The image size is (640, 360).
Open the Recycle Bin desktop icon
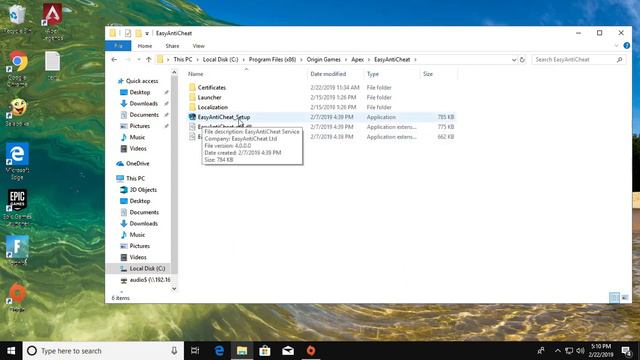[x=17, y=18]
